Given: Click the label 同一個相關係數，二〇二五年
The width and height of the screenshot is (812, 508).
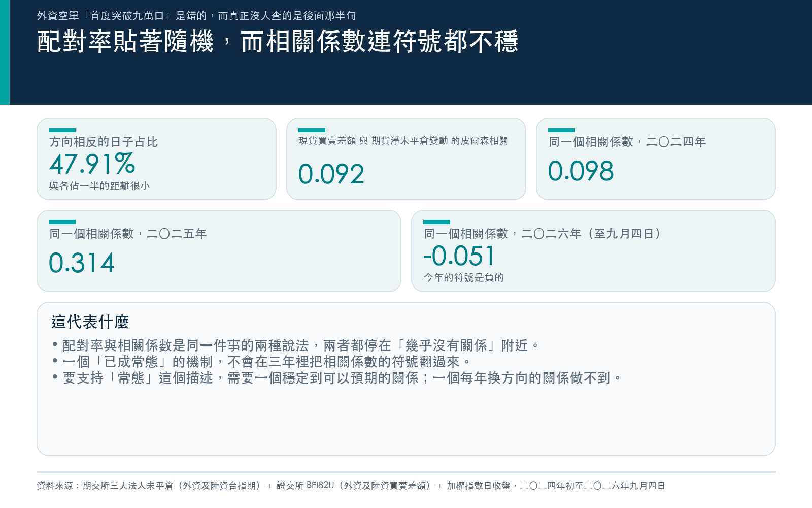Looking at the screenshot, I should 128,234.
